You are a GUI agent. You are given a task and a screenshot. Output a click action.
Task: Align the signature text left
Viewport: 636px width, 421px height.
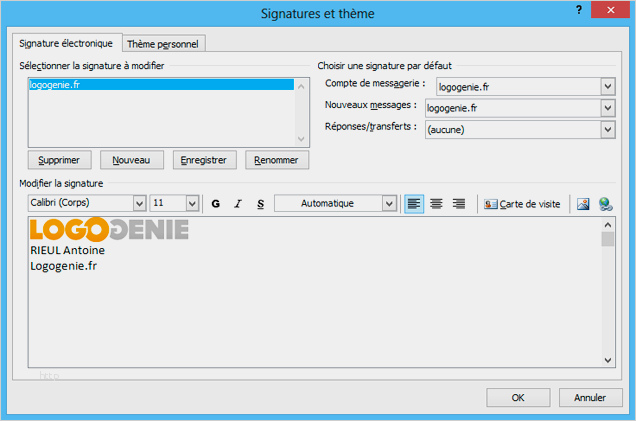414,204
